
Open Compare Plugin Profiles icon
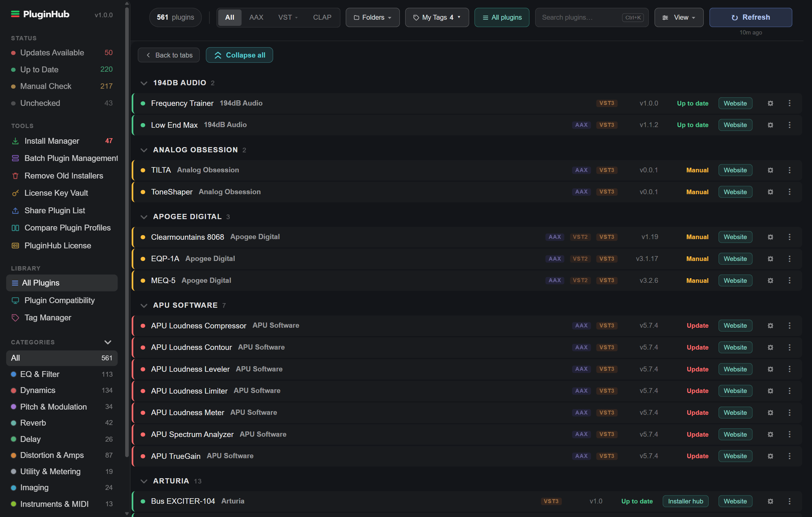tap(15, 228)
